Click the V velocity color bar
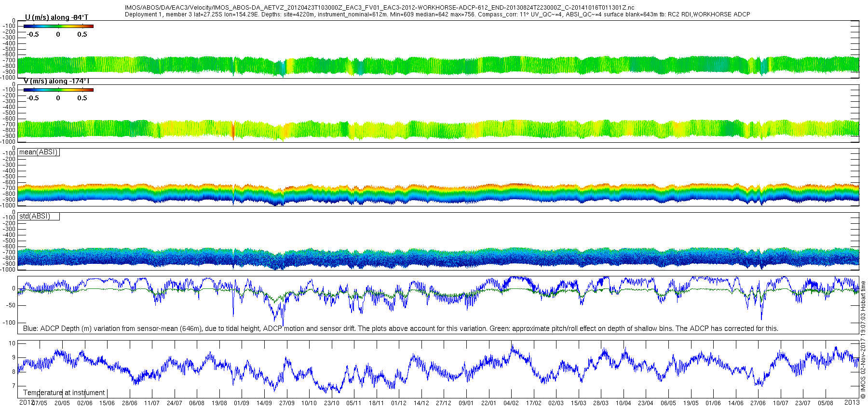Image resolution: width=868 pixels, height=410 pixels. [58, 90]
